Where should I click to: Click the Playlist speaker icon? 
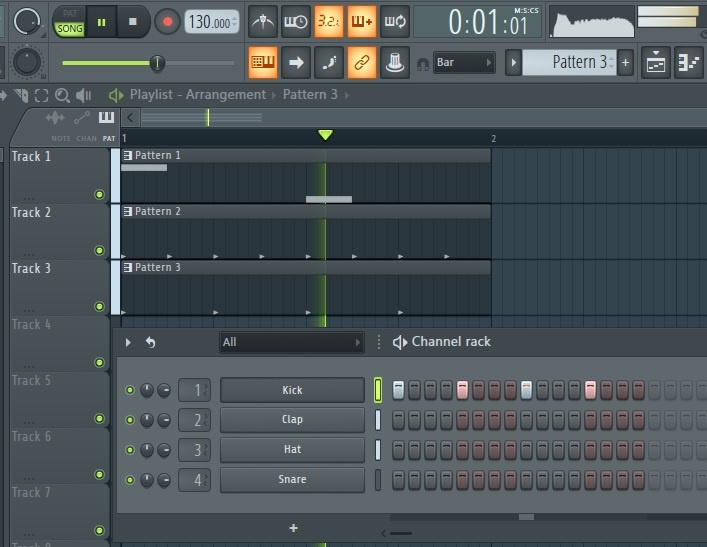116,95
